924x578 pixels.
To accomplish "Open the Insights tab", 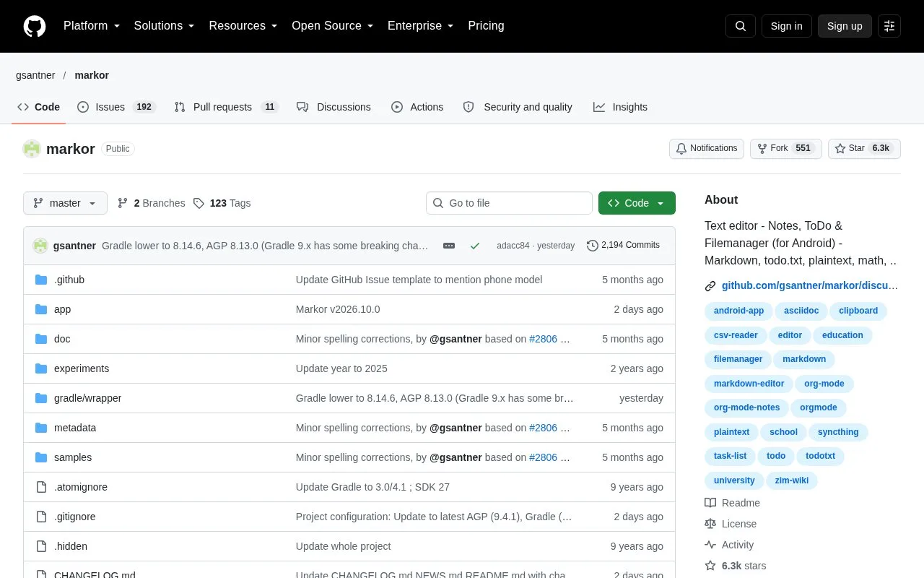I will [620, 107].
